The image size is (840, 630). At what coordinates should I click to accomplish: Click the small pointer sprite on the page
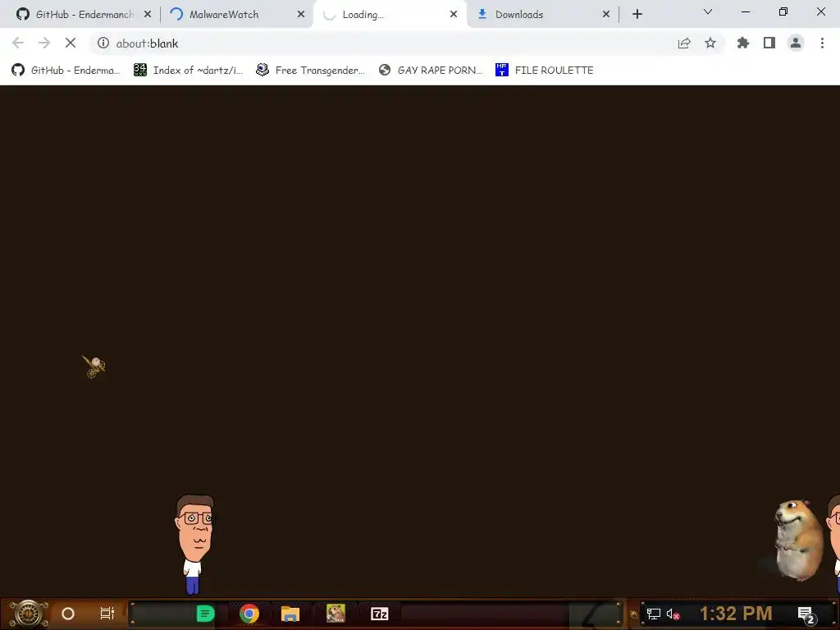tap(94, 367)
